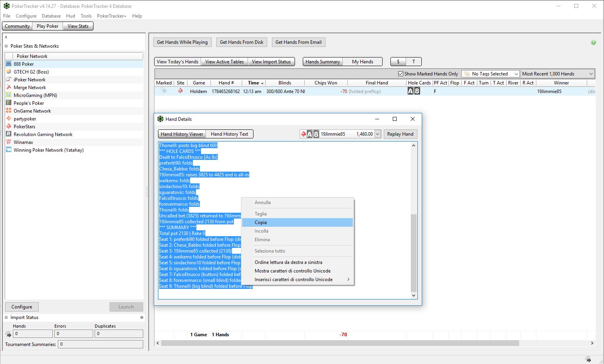The height and width of the screenshot is (364, 604).
Task: Click the Hand Details vertical scrollbar thumb
Action: coord(414,253)
